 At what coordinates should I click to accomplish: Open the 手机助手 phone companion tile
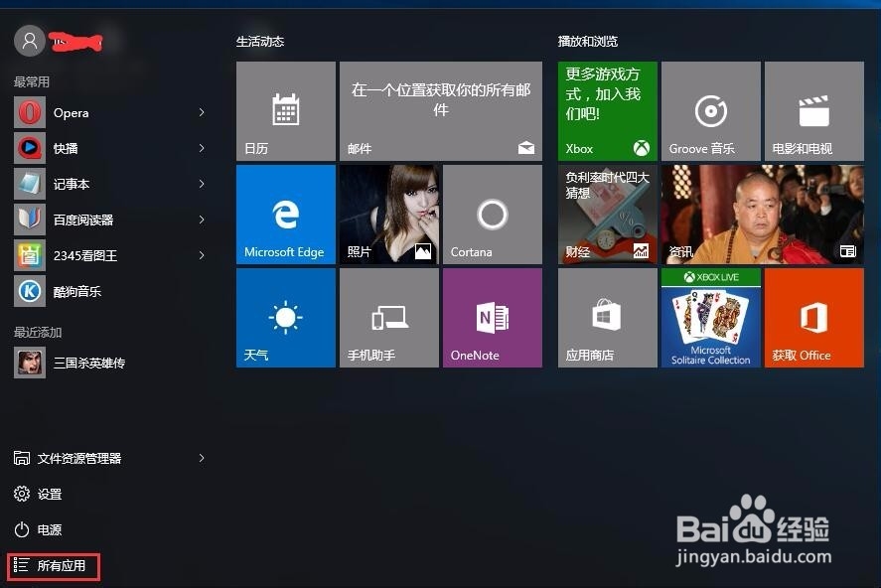coord(389,318)
